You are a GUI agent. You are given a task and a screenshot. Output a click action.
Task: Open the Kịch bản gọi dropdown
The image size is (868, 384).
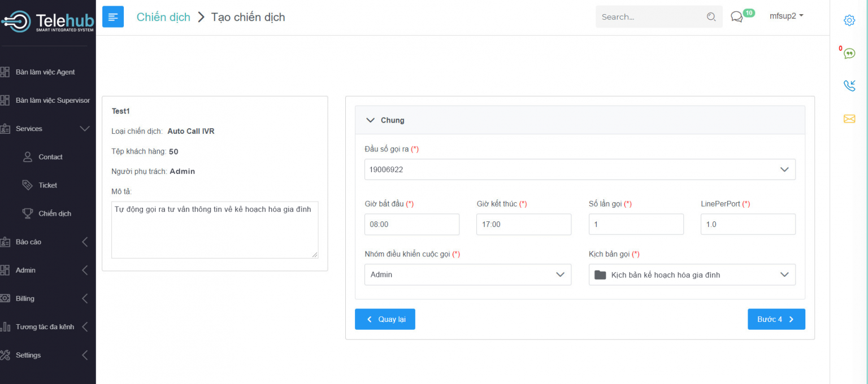(x=692, y=274)
